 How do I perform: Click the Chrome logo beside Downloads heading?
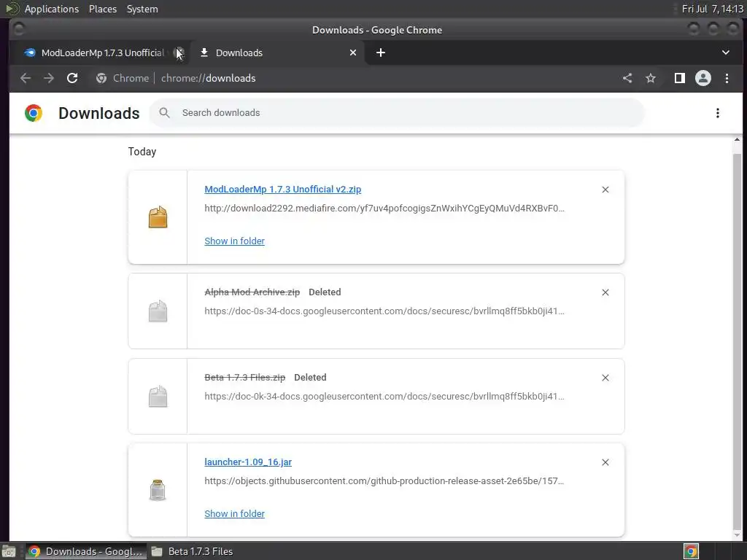34,113
